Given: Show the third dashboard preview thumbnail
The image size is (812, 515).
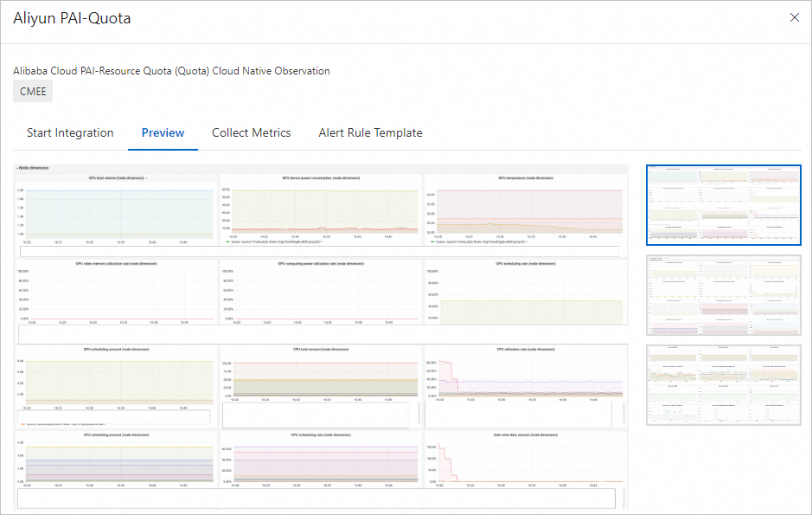Looking at the screenshot, I should pos(724,385).
